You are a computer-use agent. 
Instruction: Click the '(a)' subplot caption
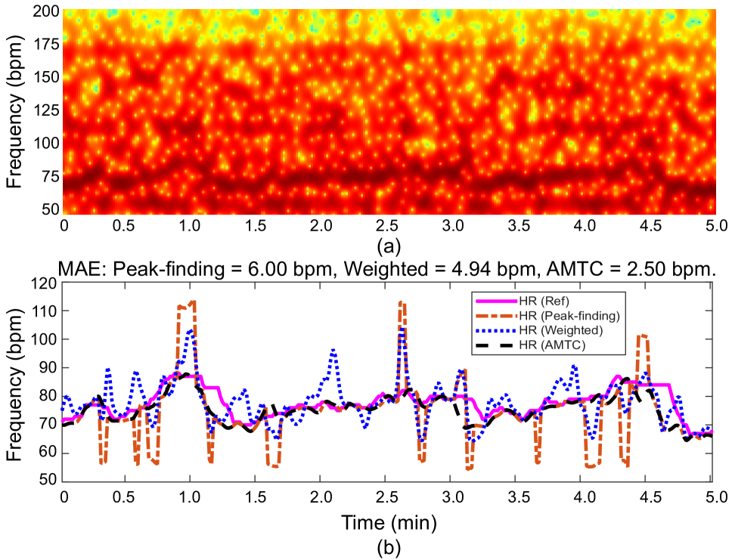[x=389, y=246]
